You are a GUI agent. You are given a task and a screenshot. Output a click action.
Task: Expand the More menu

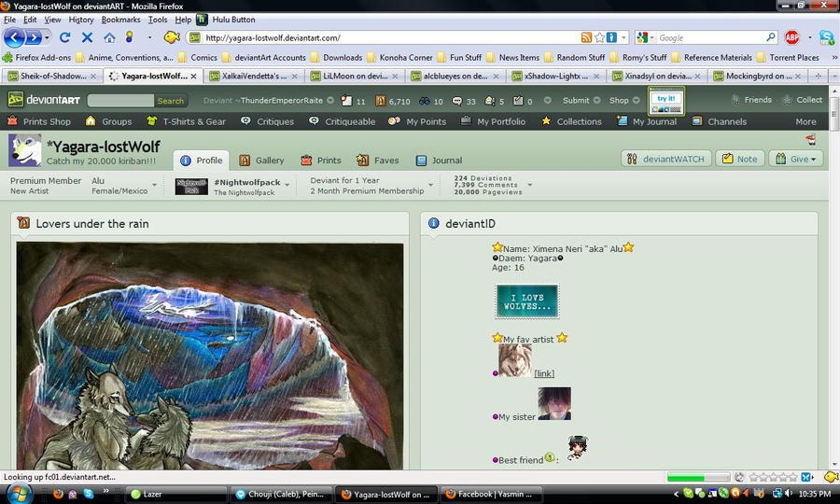pos(805,121)
